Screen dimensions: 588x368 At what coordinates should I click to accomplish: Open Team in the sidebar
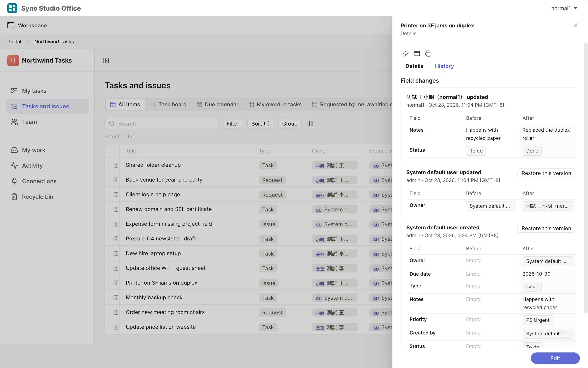point(47,122)
